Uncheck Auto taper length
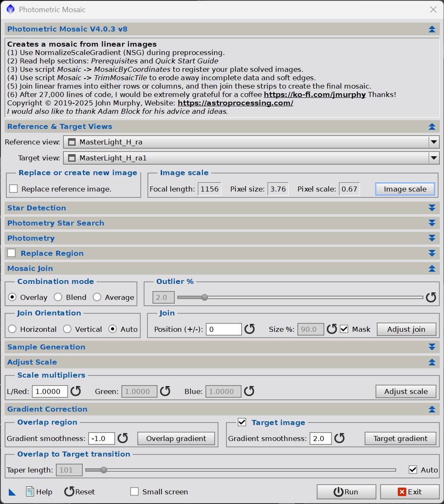Viewport: 444px width, 504px height. 413,470
